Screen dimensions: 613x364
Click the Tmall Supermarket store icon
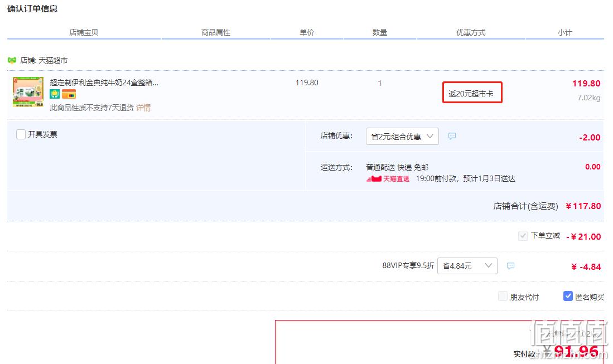[x=12, y=60]
